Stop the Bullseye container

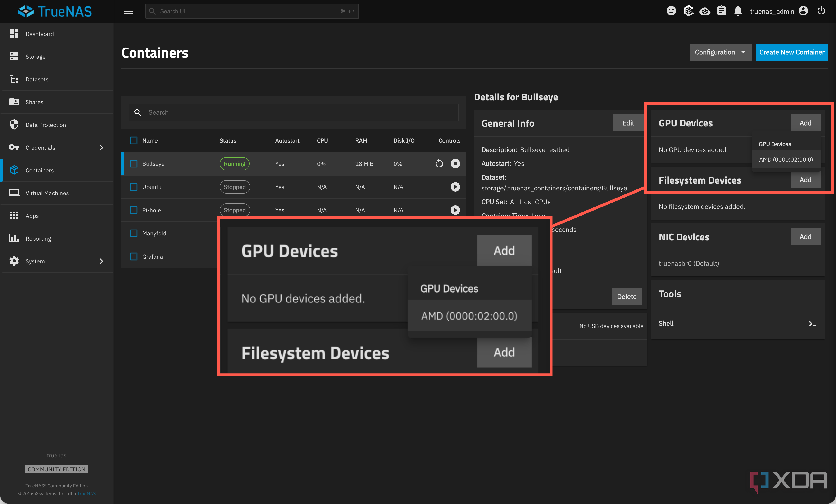click(x=455, y=163)
